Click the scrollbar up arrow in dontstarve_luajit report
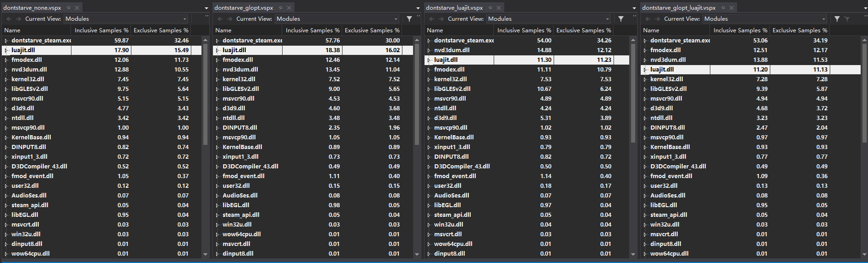868x263 pixels. (633, 41)
